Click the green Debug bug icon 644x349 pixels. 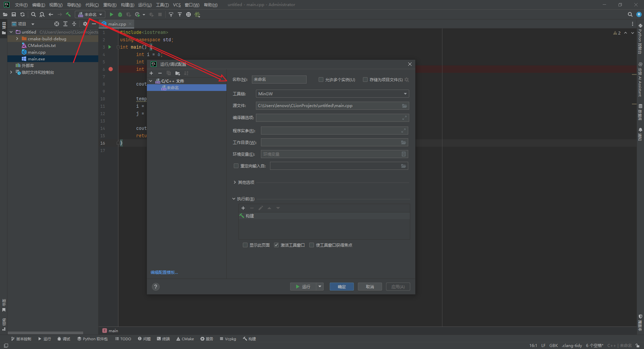pyautogui.click(x=120, y=14)
